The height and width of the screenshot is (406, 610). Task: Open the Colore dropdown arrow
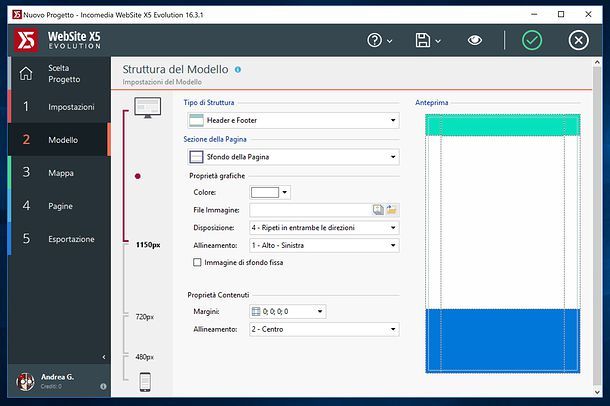285,192
